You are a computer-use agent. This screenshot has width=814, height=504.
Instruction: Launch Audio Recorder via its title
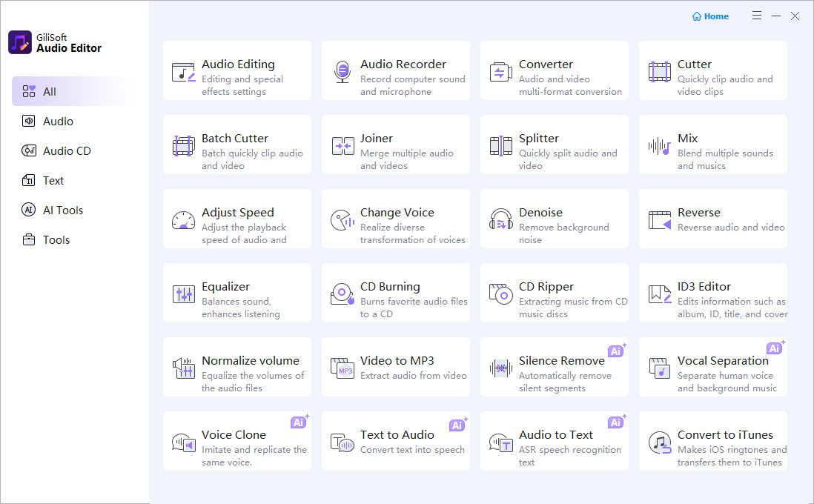[x=403, y=64]
